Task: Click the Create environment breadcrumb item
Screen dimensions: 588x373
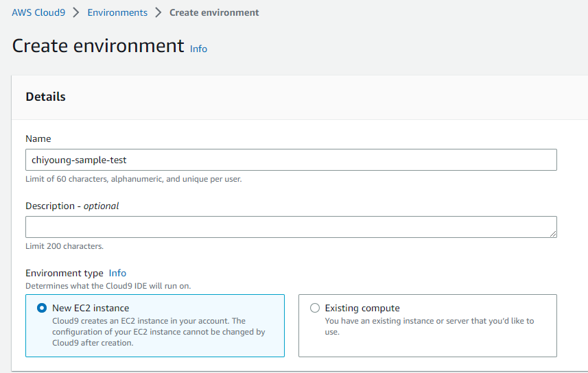Action: 214,12
